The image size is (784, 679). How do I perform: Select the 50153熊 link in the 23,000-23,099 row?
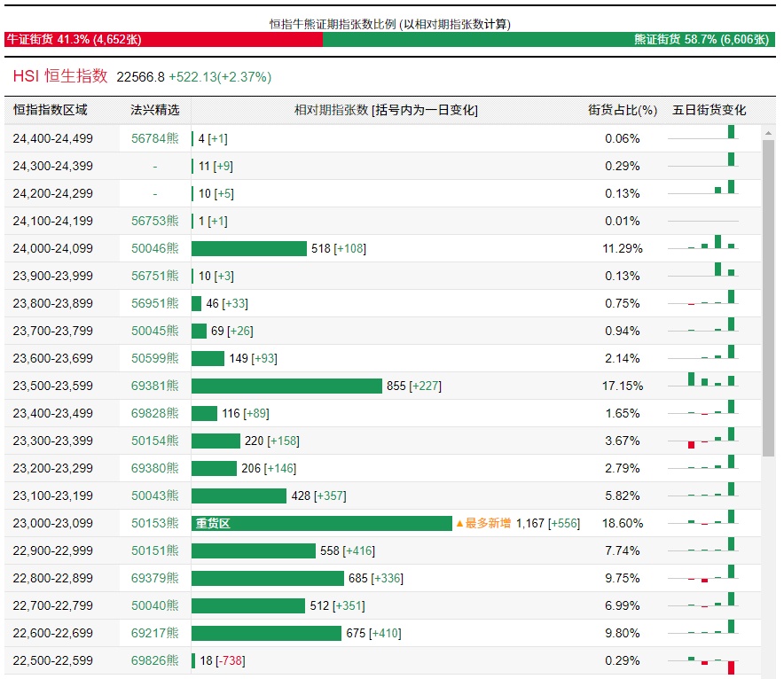coord(154,523)
